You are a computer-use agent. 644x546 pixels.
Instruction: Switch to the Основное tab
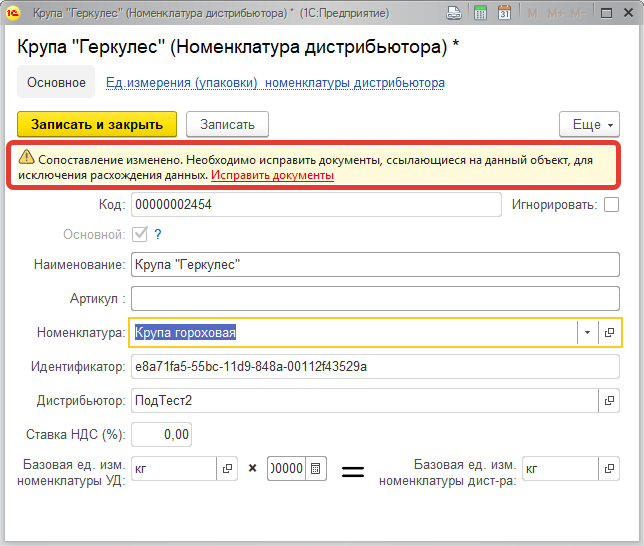click(x=56, y=82)
